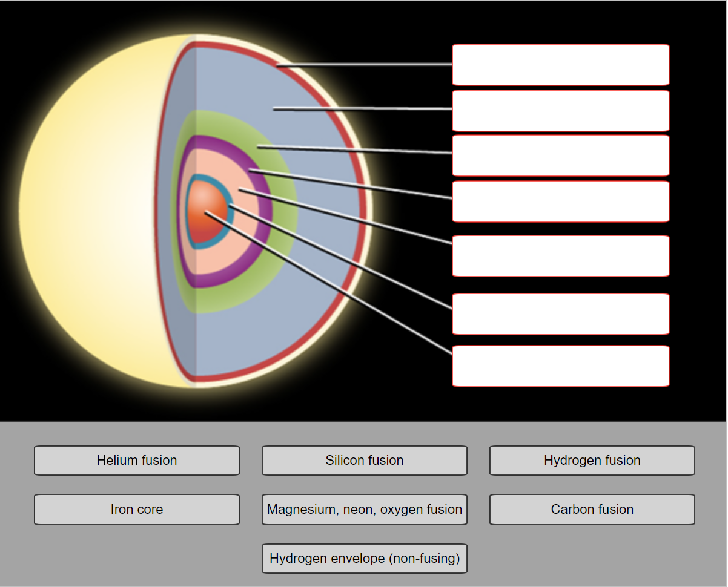Click the fourth empty answer box

click(560, 201)
